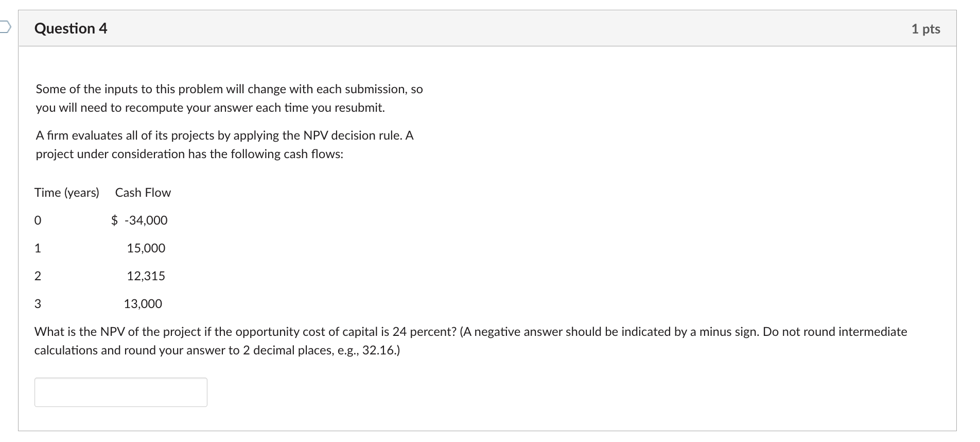
Task: Select the example value 32.16 in instructions
Action: 377,350
